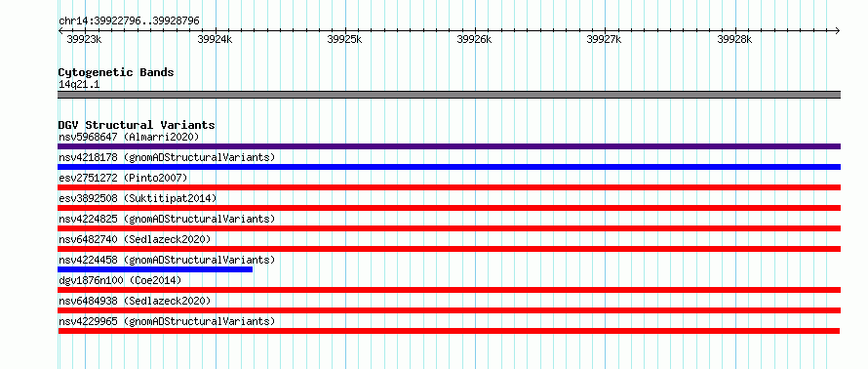Click the Cytogenetic Bands track heading
Image resolution: width=868 pixels, height=369 pixels.
point(116,72)
